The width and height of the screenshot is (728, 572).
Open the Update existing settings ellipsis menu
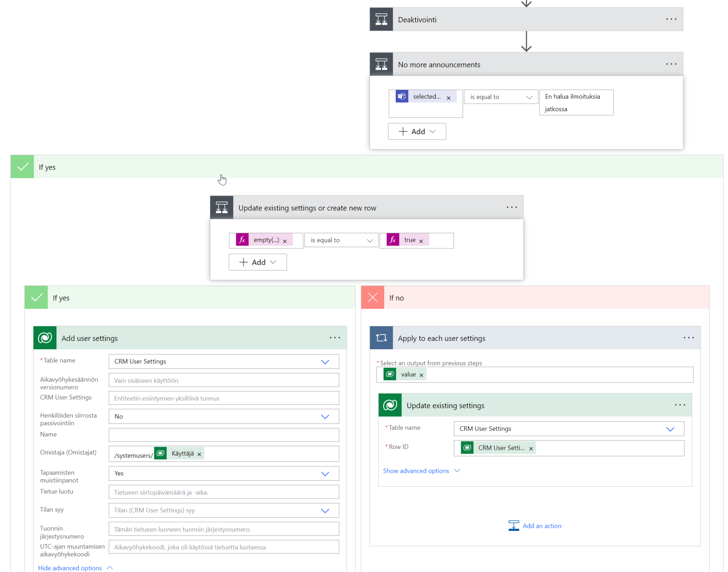coord(680,405)
